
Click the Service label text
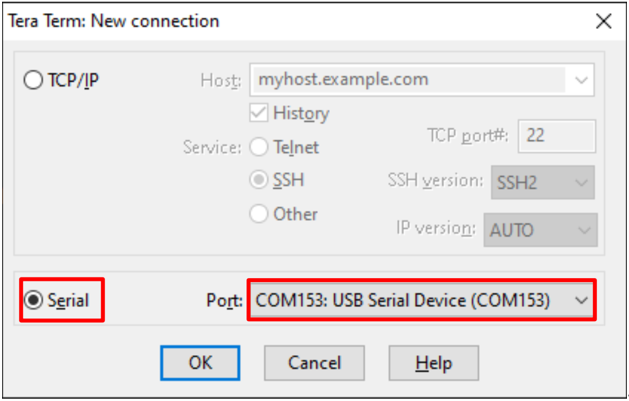point(212,147)
